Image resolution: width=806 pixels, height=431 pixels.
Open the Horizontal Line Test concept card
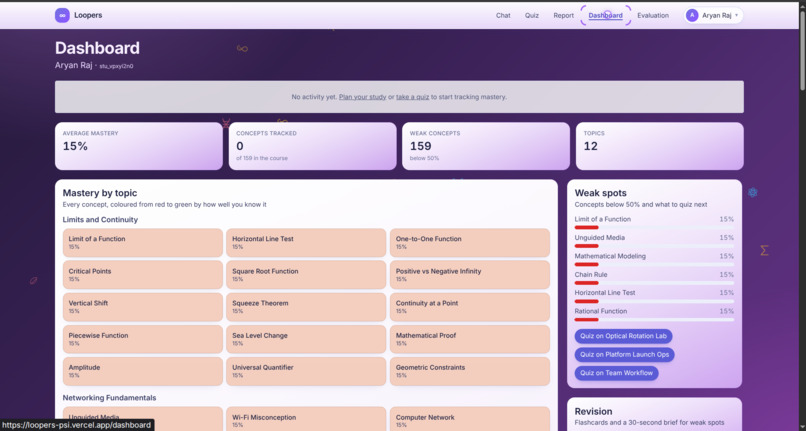(x=306, y=243)
